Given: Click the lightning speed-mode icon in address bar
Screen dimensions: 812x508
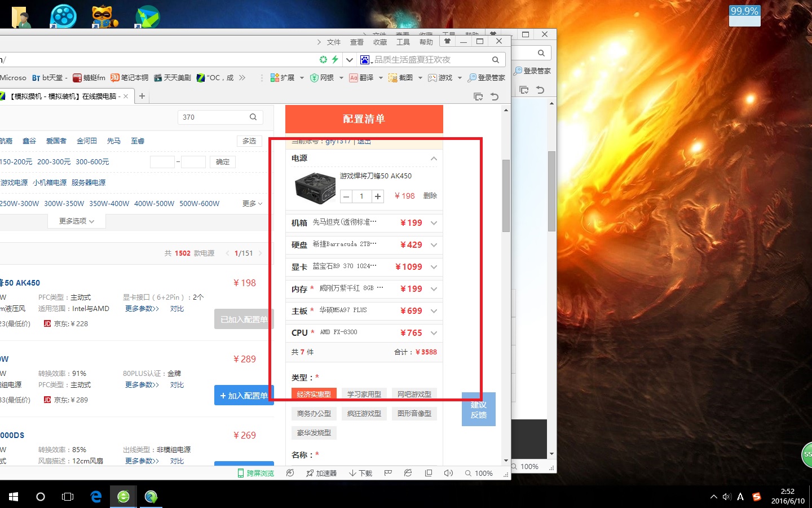Looking at the screenshot, I should pos(335,59).
